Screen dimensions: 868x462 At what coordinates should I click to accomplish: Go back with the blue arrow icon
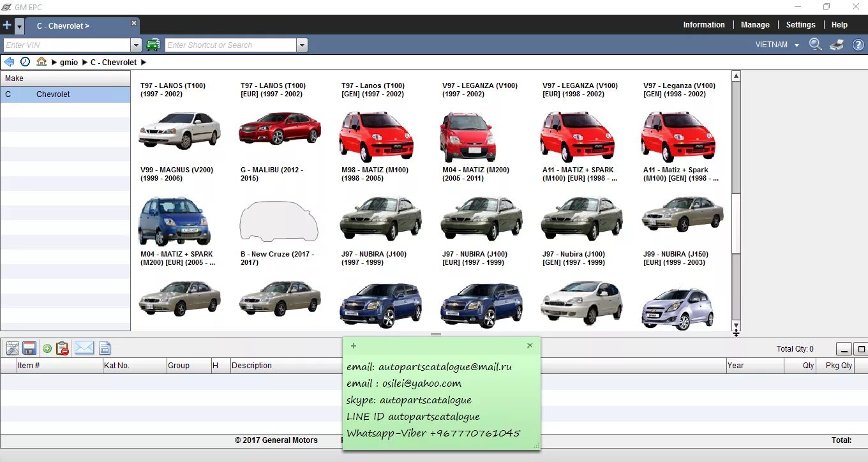pyautogui.click(x=9, y=62)
